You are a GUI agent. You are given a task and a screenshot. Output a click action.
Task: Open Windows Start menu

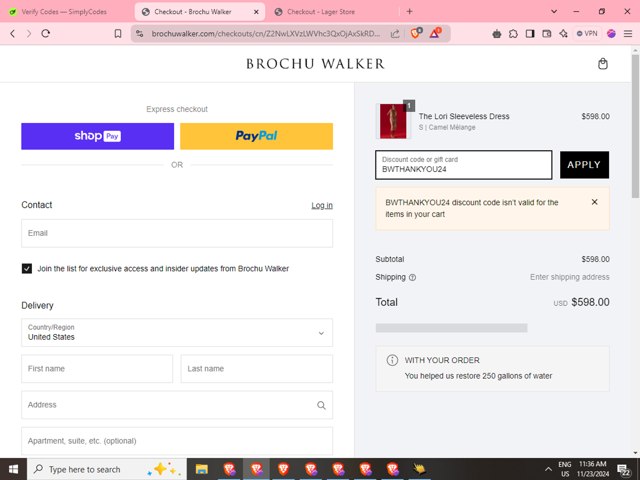click(x=13, y=469)
